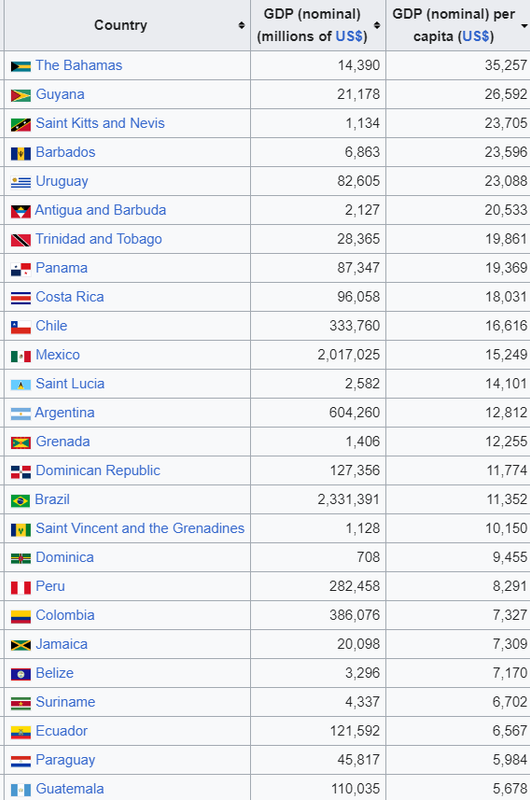Open Trinidad and Tobago link

point(99,239)
